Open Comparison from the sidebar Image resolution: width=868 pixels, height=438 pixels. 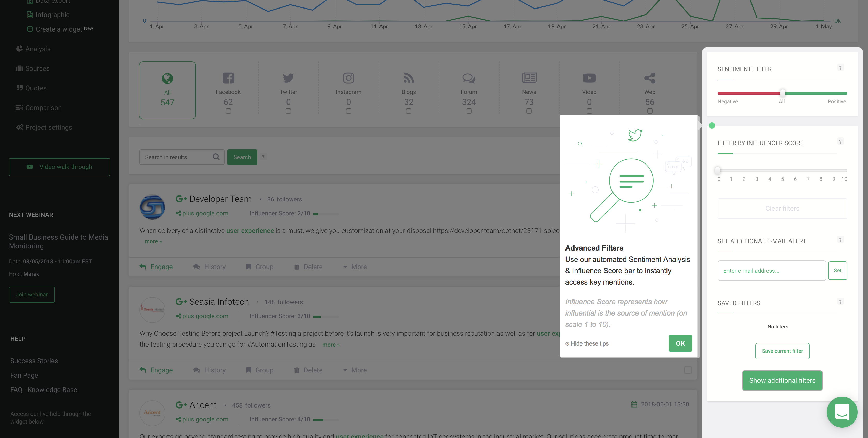click(x=39, y=108)
